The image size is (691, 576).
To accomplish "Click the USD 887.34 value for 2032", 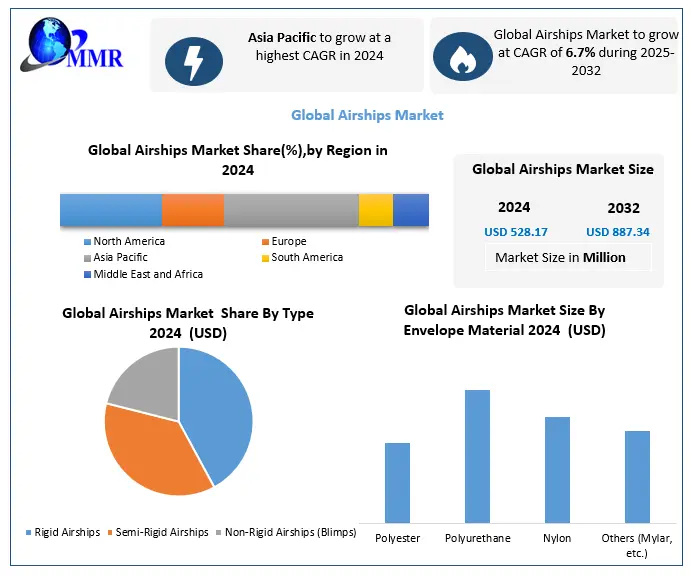I will click(617, 232).
